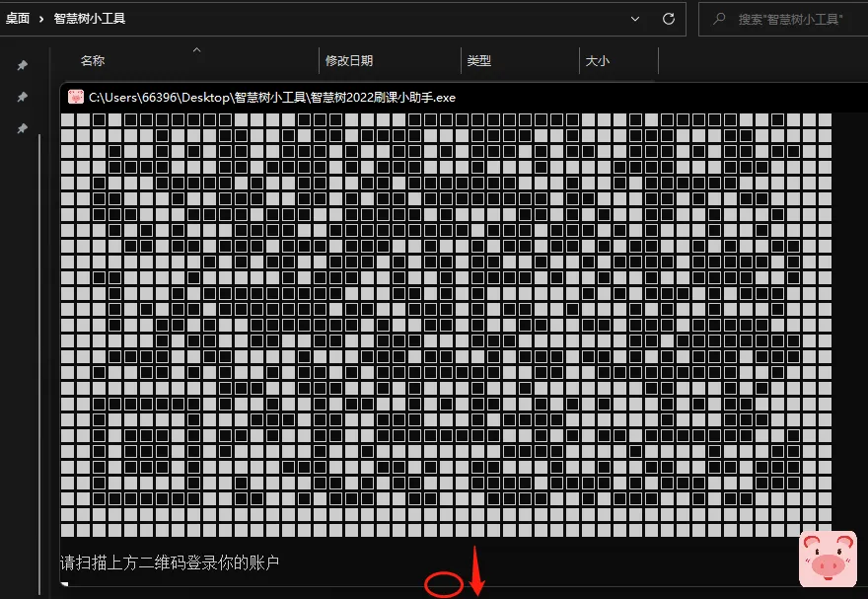The width and height of the screenshot is (868, 599).
Task: Click the pink pig mascot image
Action: click(829, 560)
